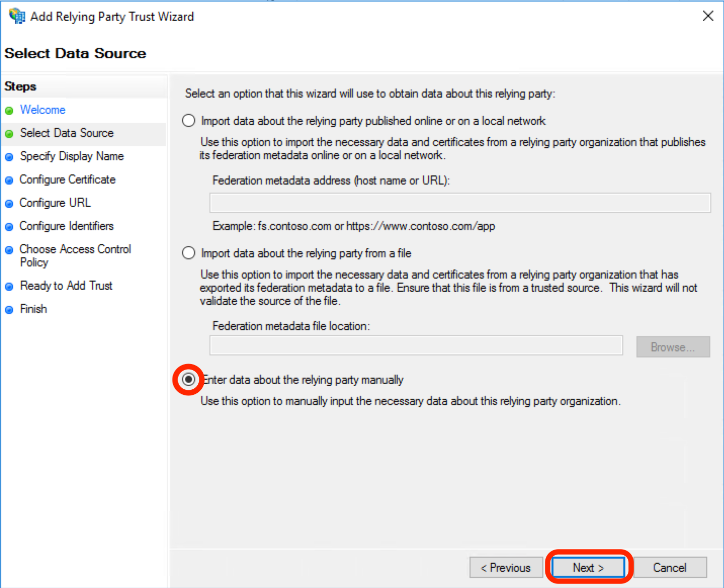Click the blue dot beside Choose Access Control Policy

click(9, 249)
